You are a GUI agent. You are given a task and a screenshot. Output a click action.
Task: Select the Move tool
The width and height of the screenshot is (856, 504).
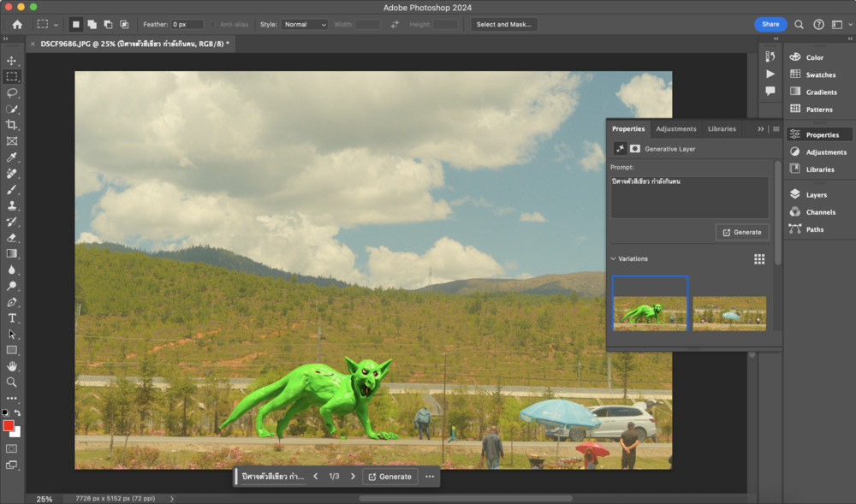[x=12, y=61]
